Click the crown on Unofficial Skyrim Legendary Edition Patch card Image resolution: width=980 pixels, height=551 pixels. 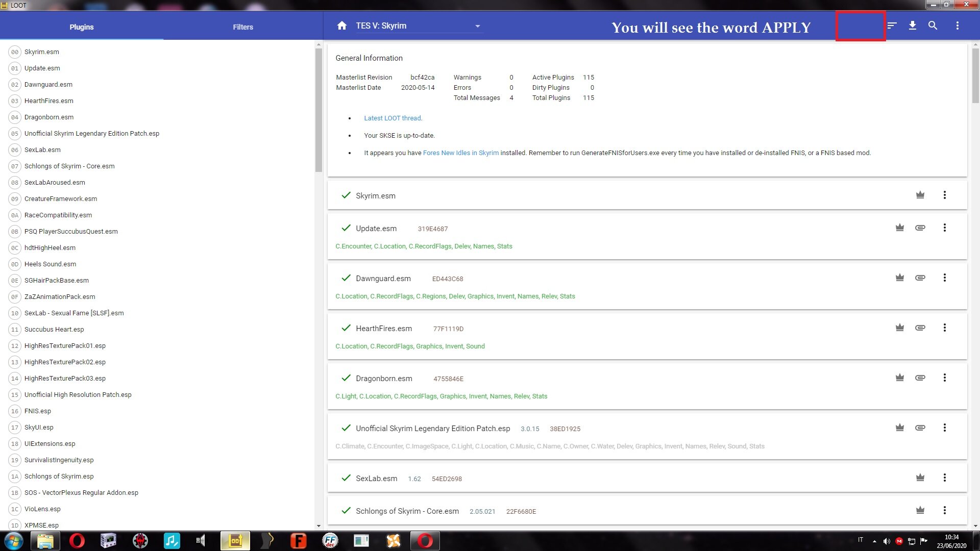click(x=900, y=428)
